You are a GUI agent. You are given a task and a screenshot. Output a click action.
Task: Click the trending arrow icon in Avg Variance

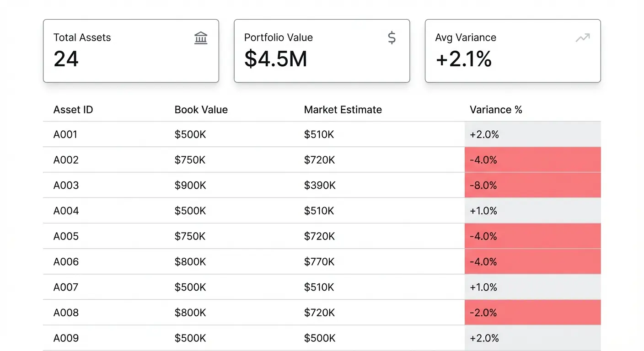[582, 38]
